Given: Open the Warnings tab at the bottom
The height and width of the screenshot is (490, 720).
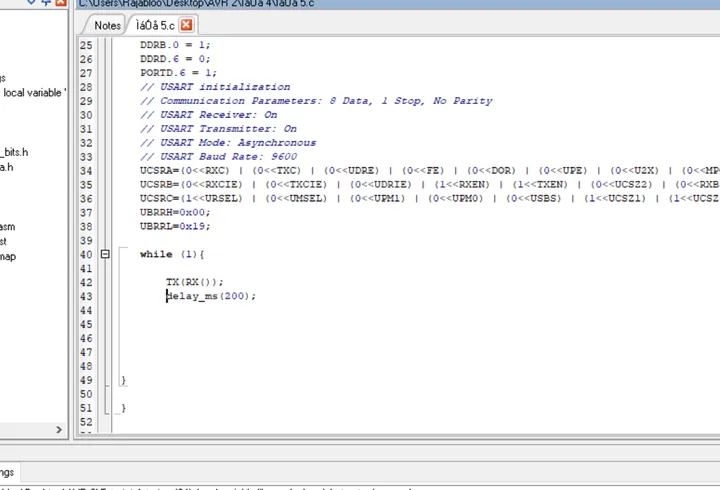Looking at the screenshot, I should point(7,473).
